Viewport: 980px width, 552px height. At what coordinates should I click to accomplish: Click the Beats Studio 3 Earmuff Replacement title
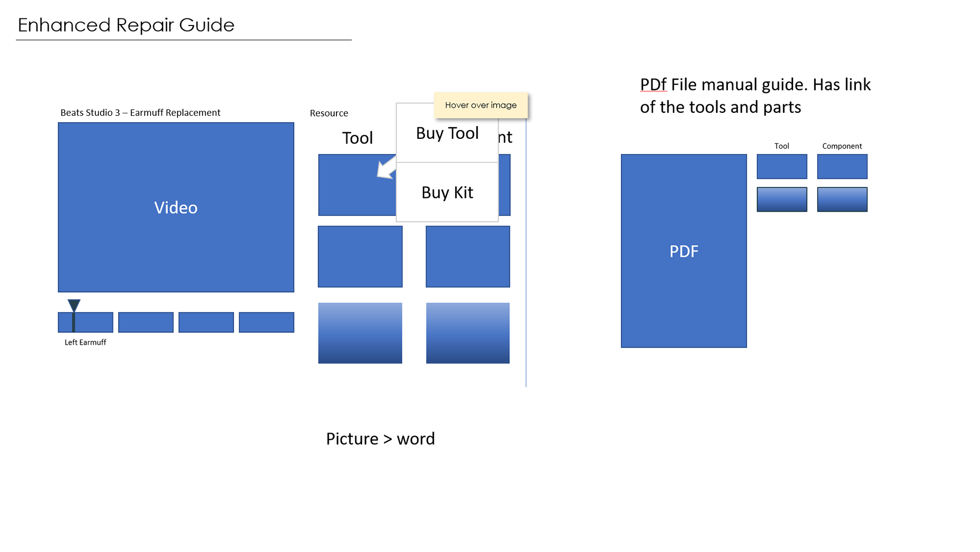(140, 112)
